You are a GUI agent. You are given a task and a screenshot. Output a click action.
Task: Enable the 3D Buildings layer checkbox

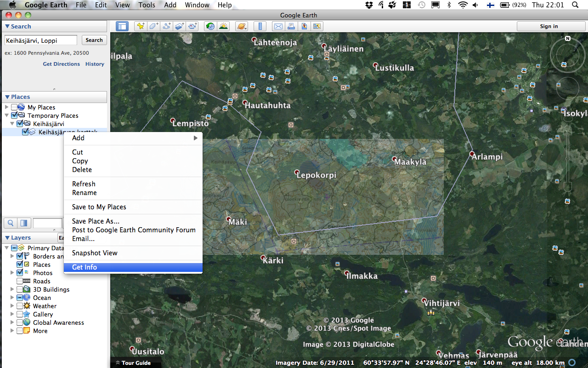20,289
